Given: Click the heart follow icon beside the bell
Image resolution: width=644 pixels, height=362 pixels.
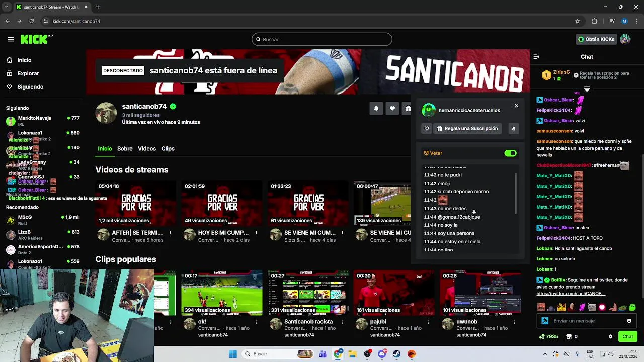Looking at the screenshot, I should (392, 108).
